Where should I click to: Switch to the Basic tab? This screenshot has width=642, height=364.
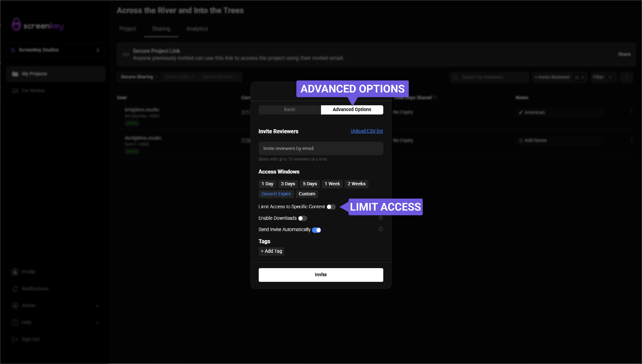(290, 110)
